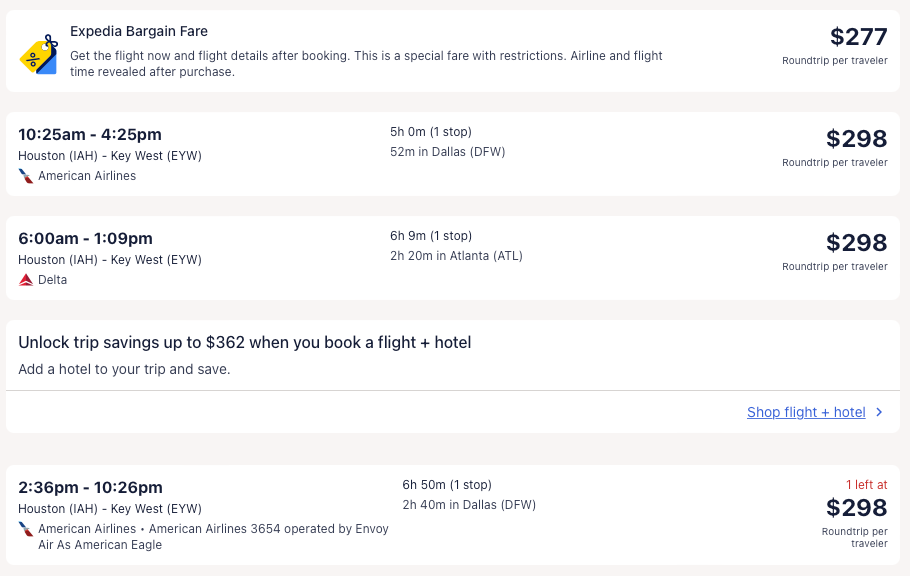Click the Expedia Bargain Fare tag icon
This screenshot has height=576, width=910.
pyautogui.click(x=38, y=55)
